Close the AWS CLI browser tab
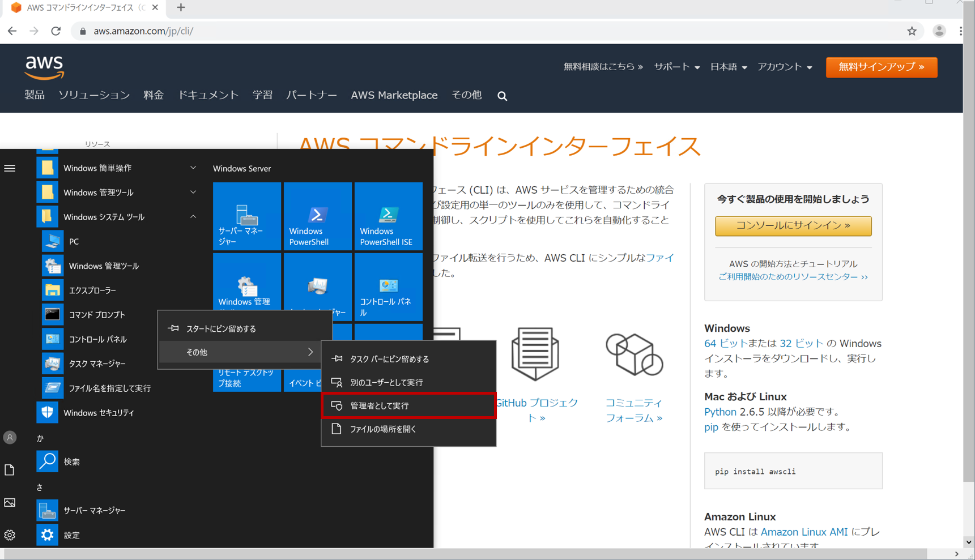Screen dimensions: 975x560 pyautogui.click(x=155, y=7)
